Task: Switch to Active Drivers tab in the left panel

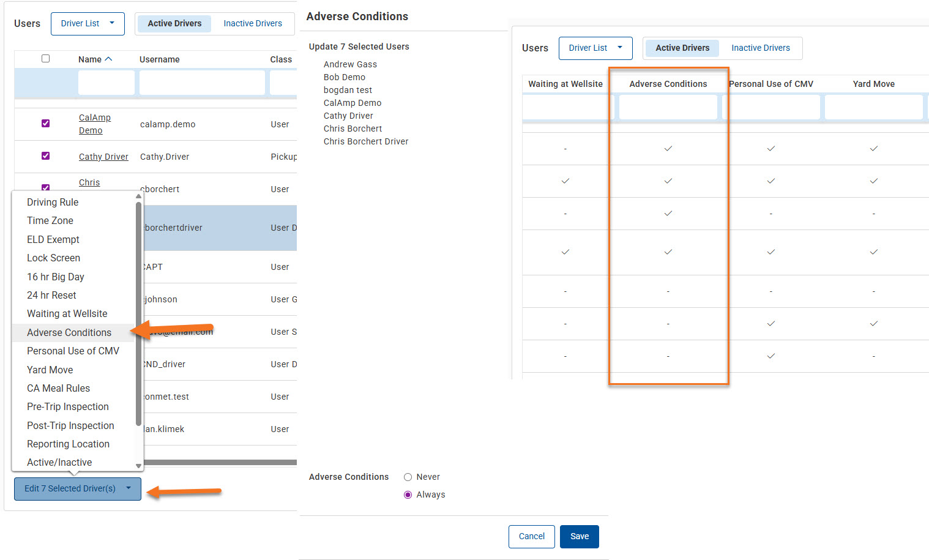Action: coord(174,23)
